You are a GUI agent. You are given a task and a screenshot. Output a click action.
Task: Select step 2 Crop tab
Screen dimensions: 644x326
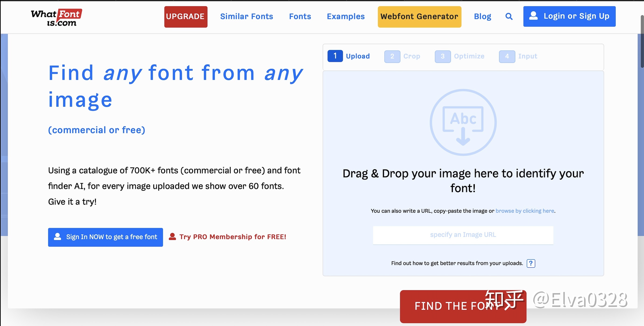point(402,56)
